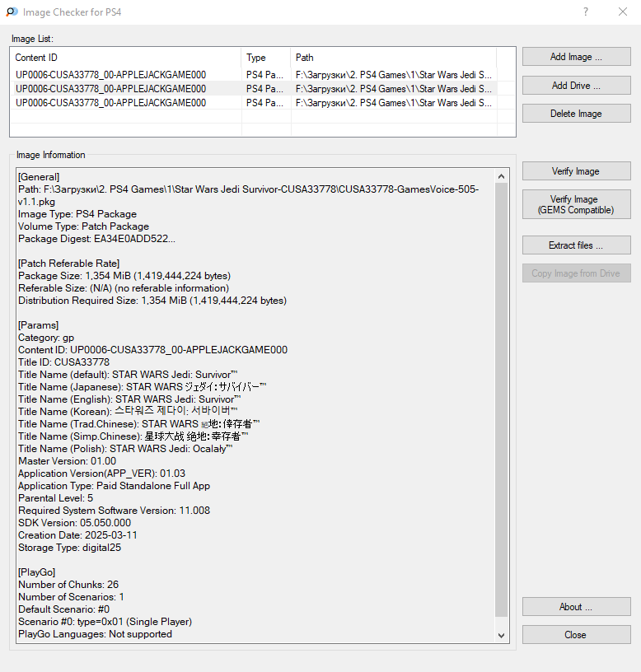Click the Scenario #0: type=0x01 line

pyautogui.click(x=105, y=622)
